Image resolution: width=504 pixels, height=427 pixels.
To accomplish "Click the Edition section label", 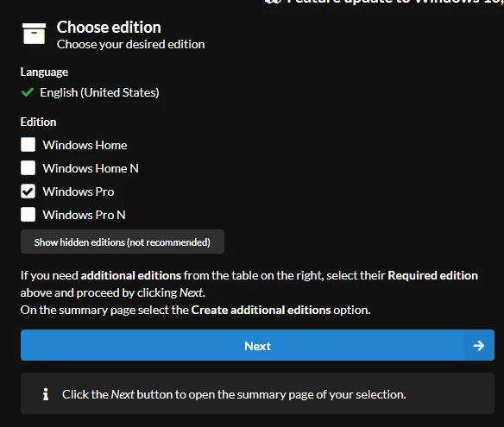I will click(38, 122).
